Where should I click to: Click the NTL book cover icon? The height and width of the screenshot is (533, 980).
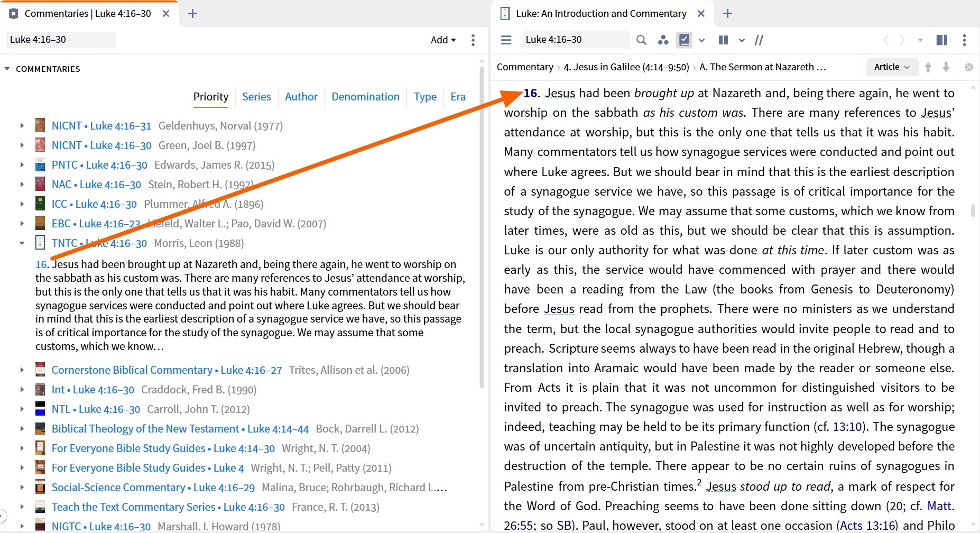tap(40, 409)
